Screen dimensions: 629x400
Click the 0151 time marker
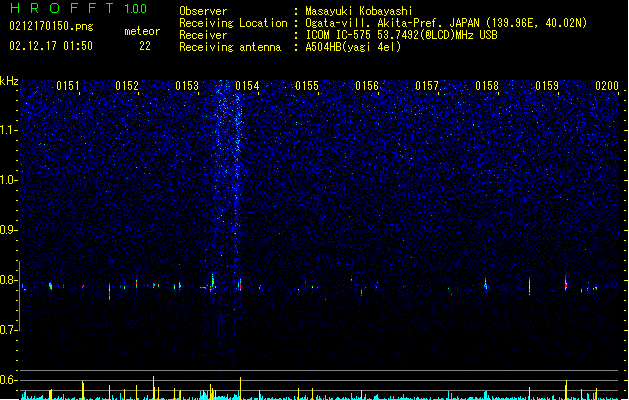[68, 86]
